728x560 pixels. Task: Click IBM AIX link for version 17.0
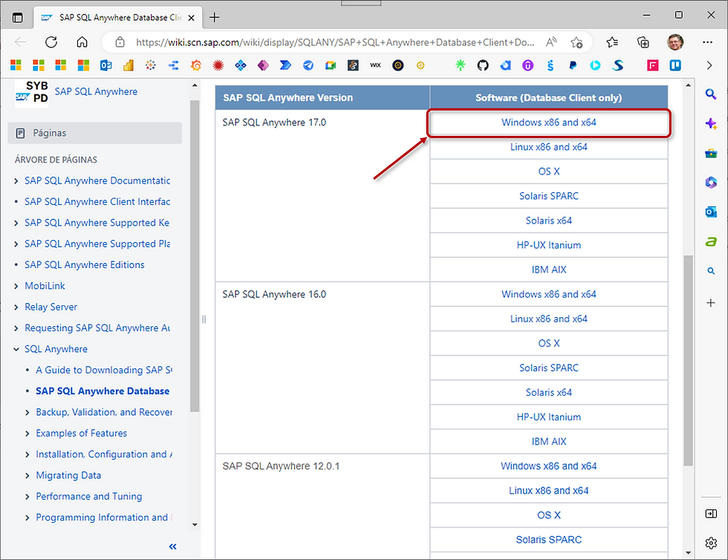coord(549,270)
